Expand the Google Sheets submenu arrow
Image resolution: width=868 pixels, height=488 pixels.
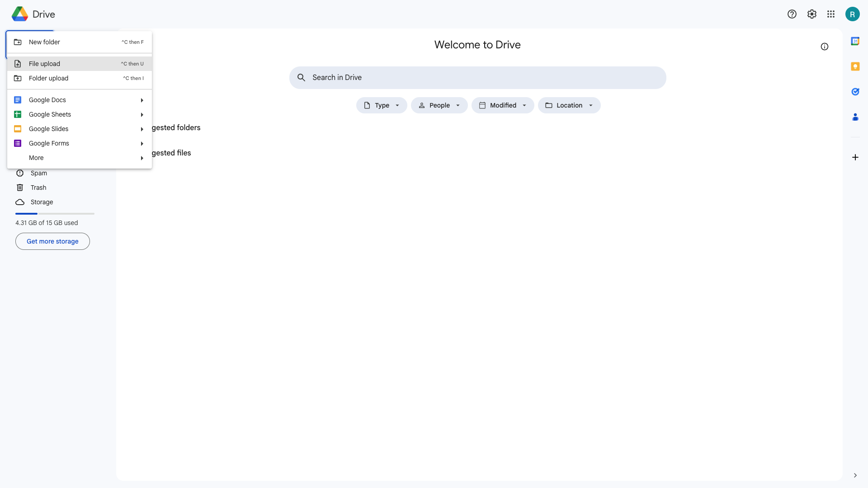point(142,115)
